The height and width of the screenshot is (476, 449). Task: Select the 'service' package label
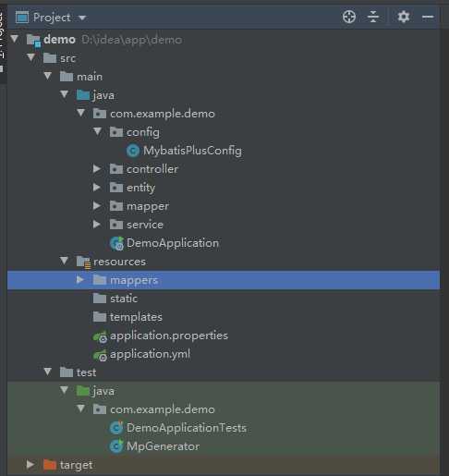click(145, 225)
